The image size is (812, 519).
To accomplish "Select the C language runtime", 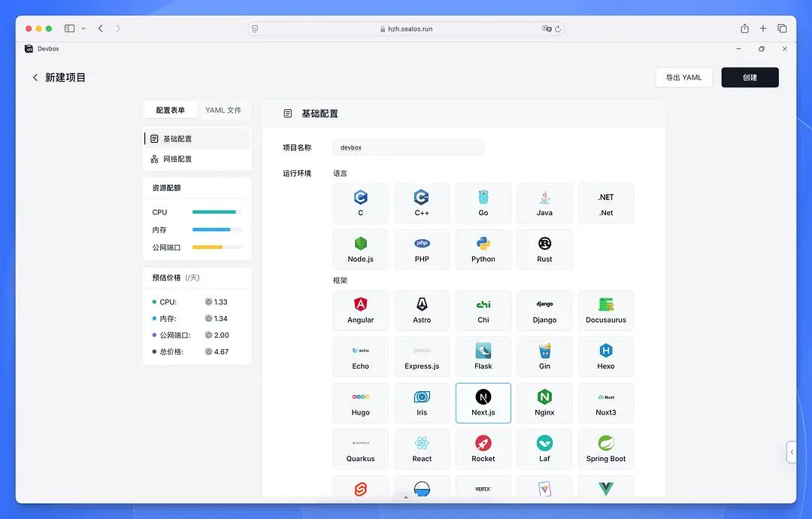I will point(360,203).
